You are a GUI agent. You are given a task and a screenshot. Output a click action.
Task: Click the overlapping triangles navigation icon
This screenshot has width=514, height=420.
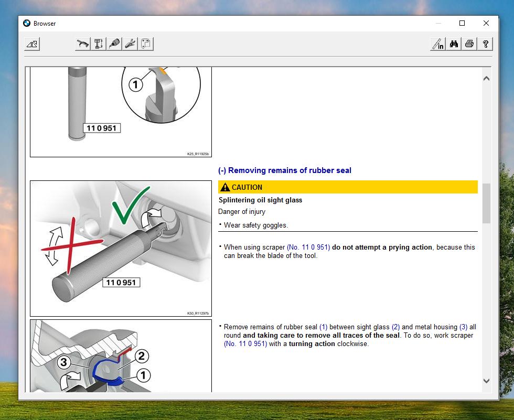(32, 44)
